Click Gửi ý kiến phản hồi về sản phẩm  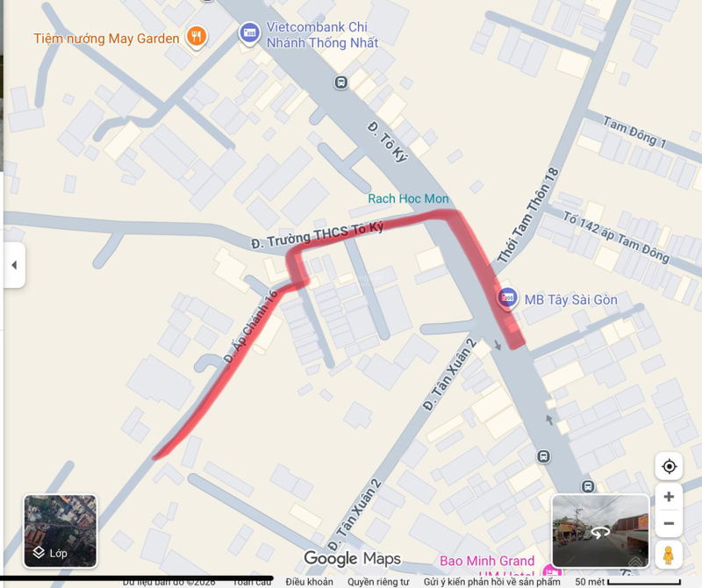tap(491, 581)
